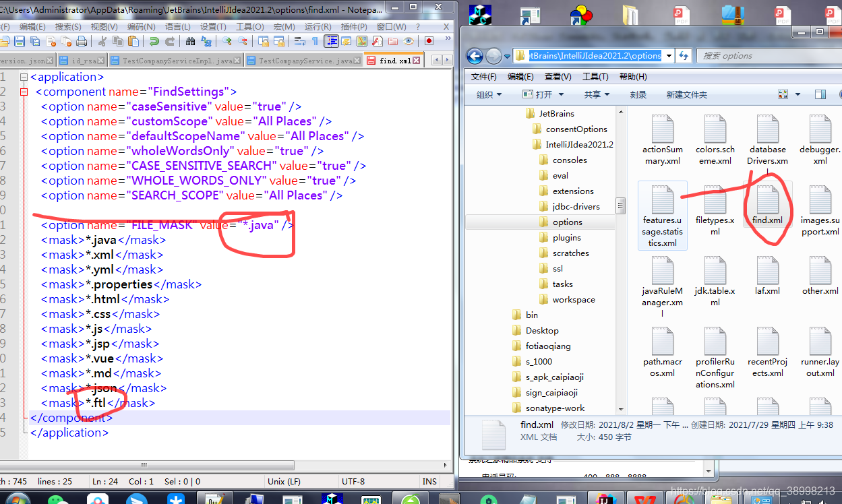Open the 打开 dropdown arrow in Explorer
The height and width of the screenshot is (504, 842).
[x=561, y=94]
